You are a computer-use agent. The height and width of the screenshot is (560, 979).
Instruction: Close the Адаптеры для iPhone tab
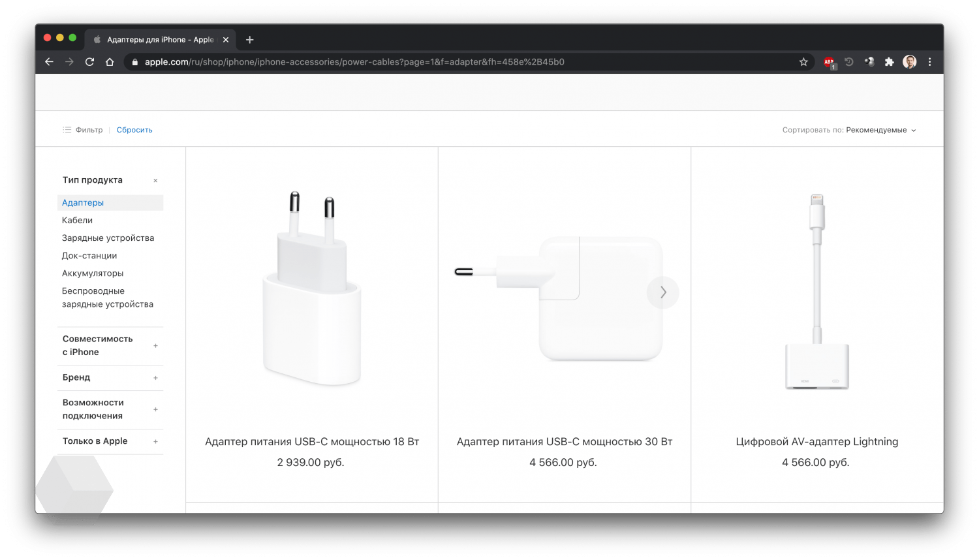tap(226, 40)
